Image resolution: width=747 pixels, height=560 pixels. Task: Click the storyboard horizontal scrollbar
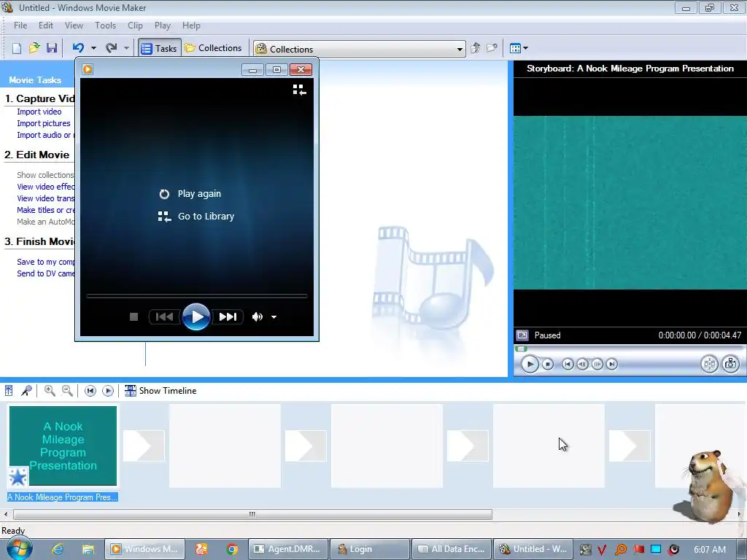(252, 515)
